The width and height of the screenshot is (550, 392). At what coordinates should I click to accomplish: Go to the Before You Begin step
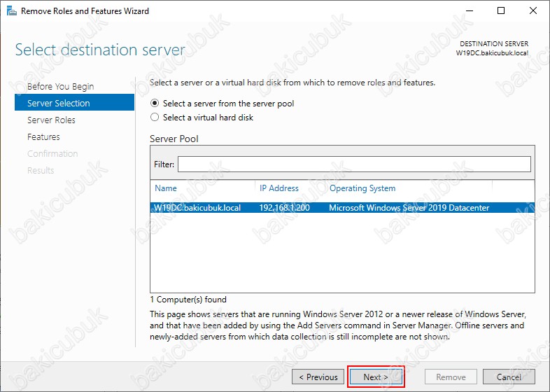pyautogui.click(x=60, y=86)
